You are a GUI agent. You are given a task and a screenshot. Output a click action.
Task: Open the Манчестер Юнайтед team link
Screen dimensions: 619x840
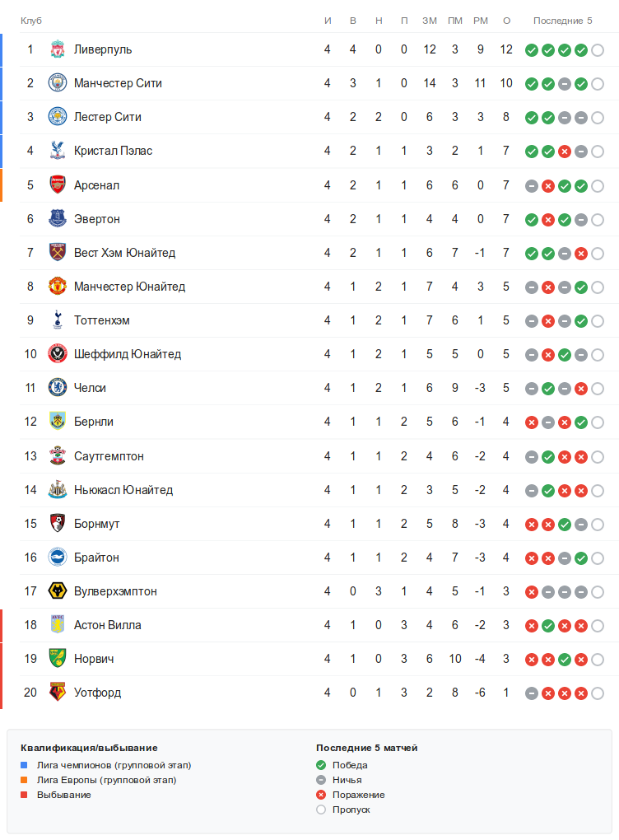[129, 287]
